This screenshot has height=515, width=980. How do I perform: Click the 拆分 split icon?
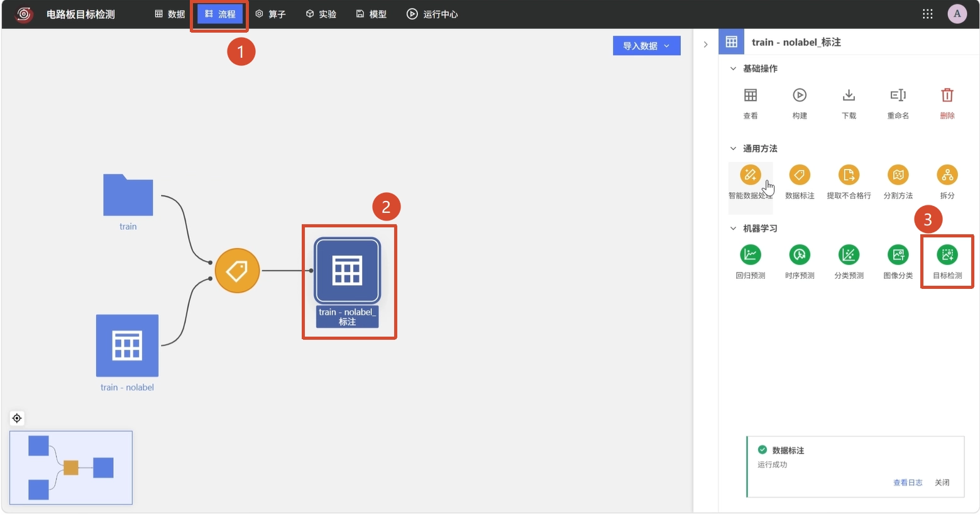[947, 175]
